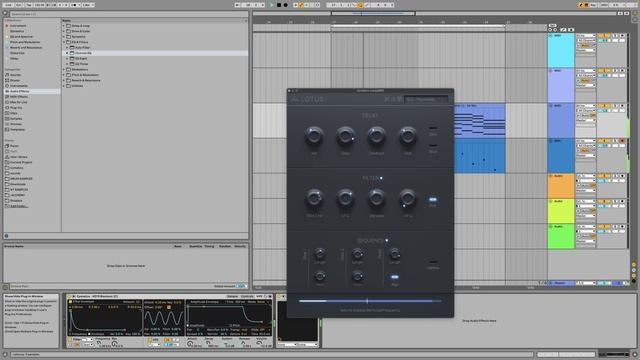Image resolution: width=640 pixels, height=360 pixels.
Task: Toggle the browser show/hide button beside search
Action: pyautogui.click(x=5, y=13)
